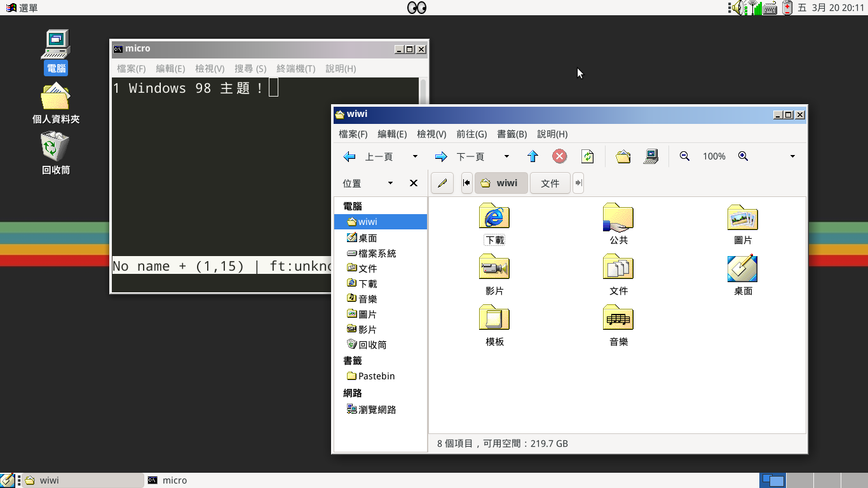Go to Home folder via toolbar icon
The width and height of the screenshot is (868, 488).
(623, 156)
